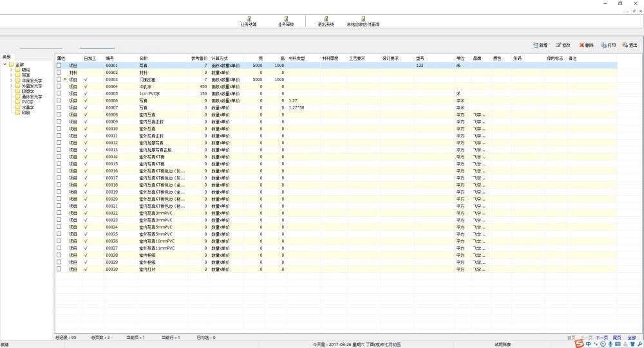Click the 首页 first page link
Screen dimensions: 644x348
(571, 338)
